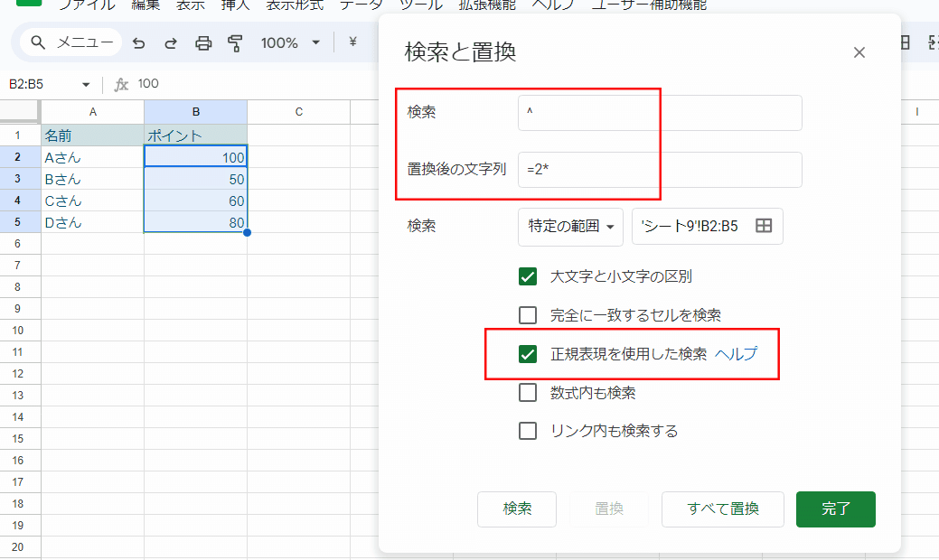Click cell Bさん
Screen dimensions: 939x560
[x=93, y=179]
